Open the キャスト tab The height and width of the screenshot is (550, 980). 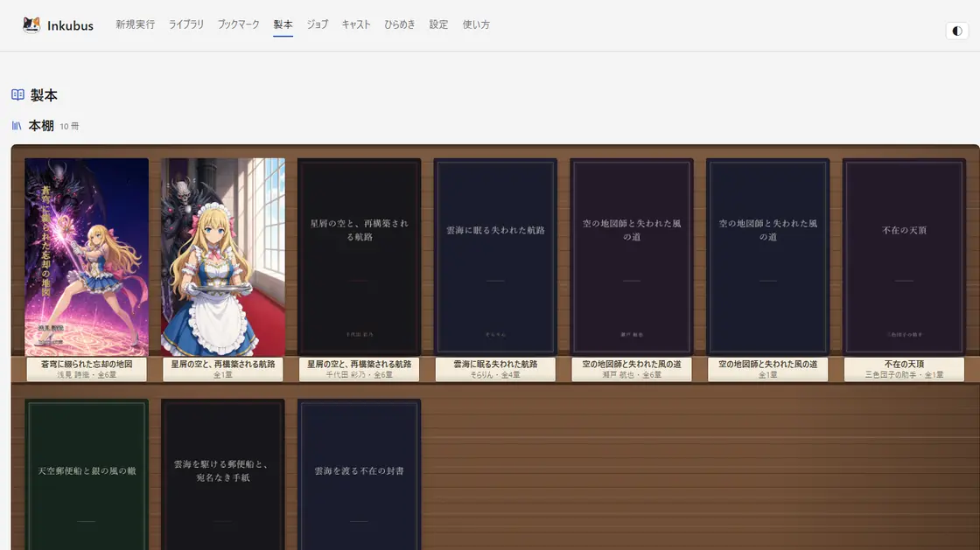coord(355,24)
